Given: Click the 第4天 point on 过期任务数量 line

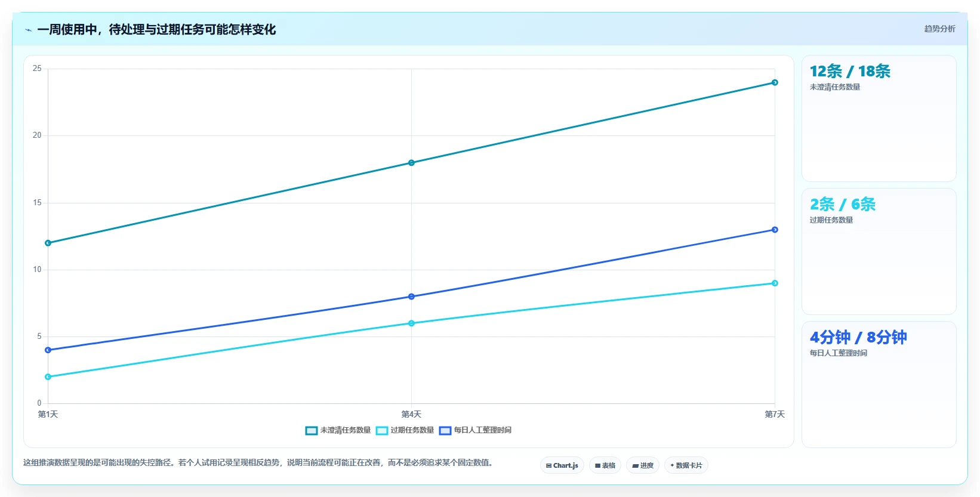Looking at the screenshot, I should pyautogui.click(x=411, y=323).
